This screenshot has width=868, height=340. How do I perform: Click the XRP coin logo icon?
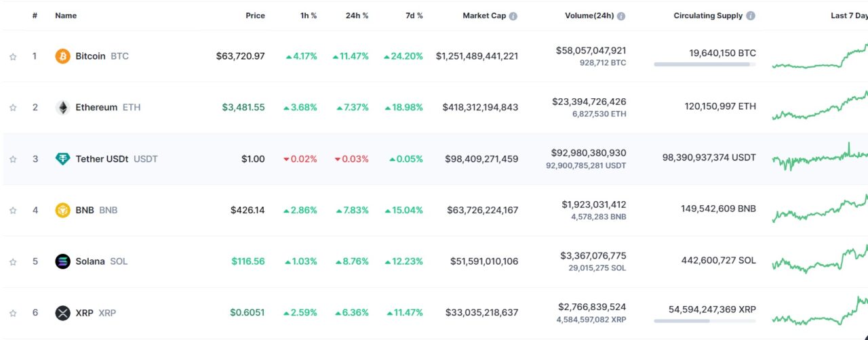tap(62, 313)
